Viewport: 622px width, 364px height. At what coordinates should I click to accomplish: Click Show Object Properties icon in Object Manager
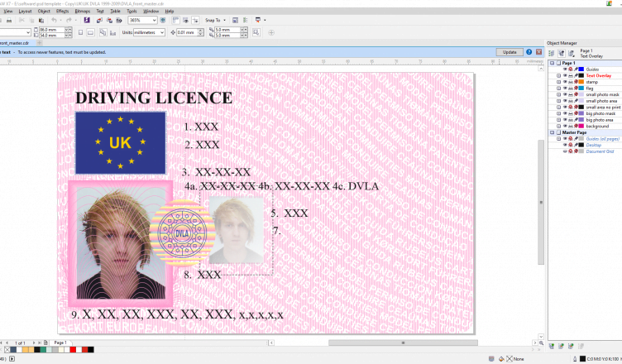[x=552, y=53]
